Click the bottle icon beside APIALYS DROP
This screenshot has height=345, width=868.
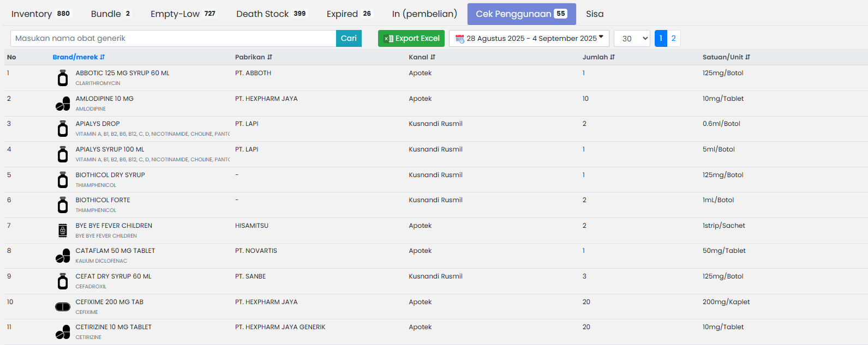[63, 129]
